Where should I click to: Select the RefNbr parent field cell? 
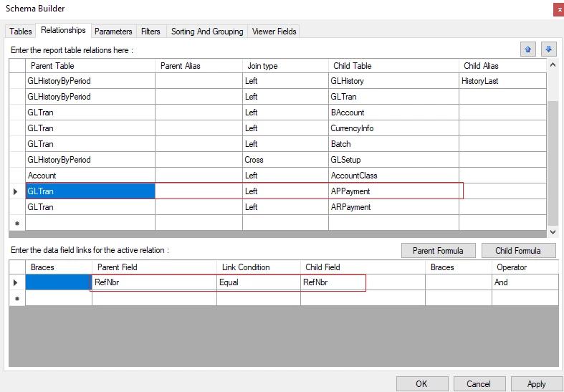pos(154,282)
